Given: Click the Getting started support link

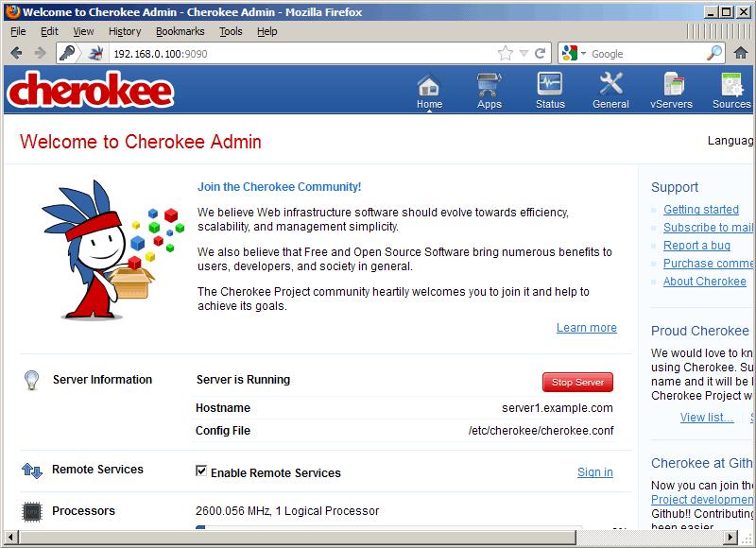Looking at the screenshot, I should click(x=700, y=210).
